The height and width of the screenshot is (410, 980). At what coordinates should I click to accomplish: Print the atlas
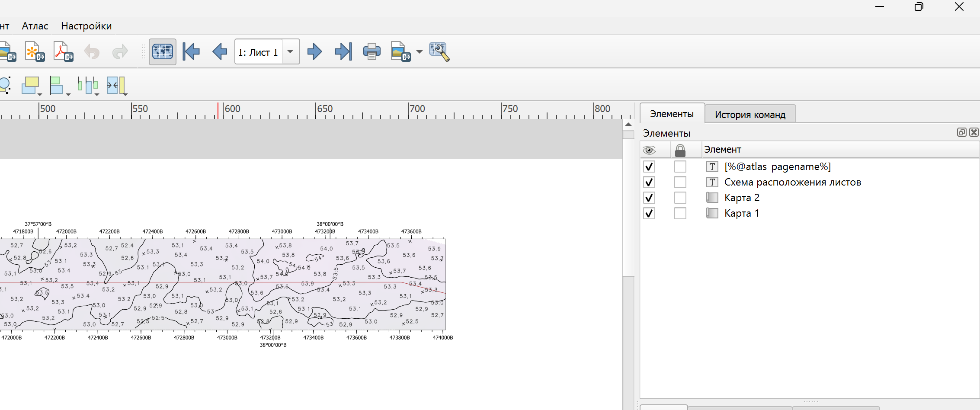(x=372, y=52)
